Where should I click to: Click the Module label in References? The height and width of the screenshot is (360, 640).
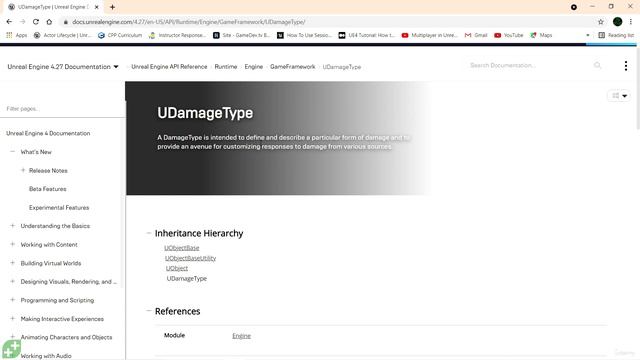174,336
